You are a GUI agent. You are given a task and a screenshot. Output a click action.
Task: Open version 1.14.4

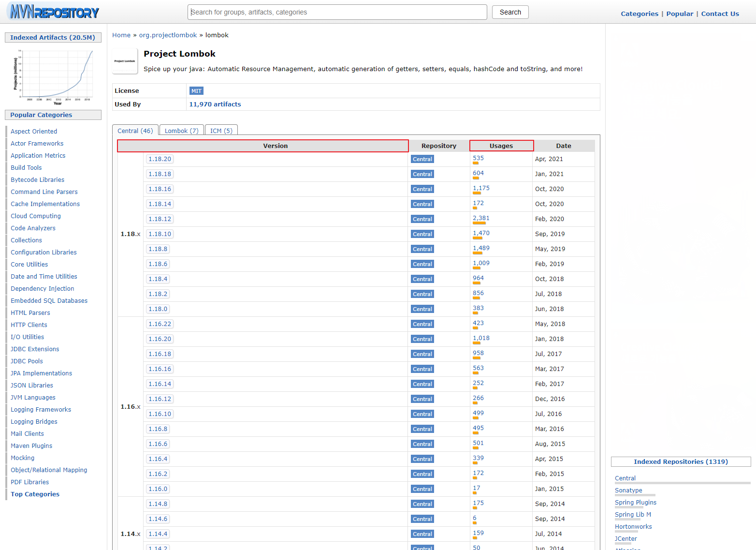[x=158, y=534]
